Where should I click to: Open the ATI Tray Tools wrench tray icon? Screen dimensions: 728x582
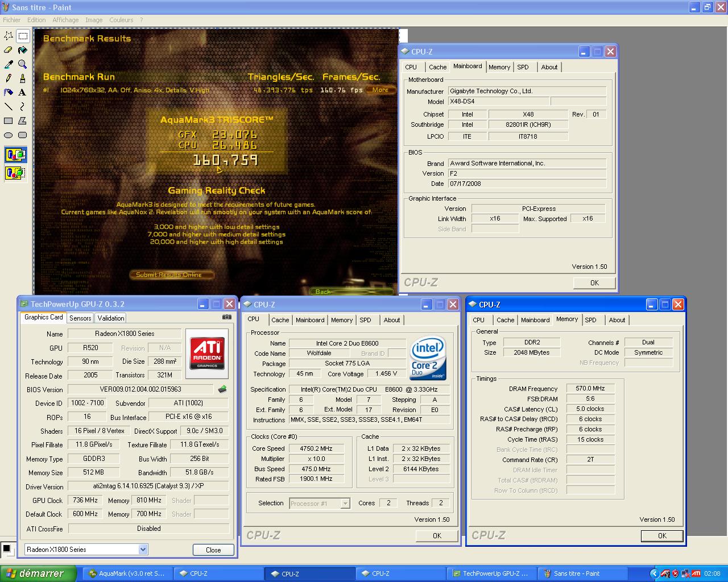[x=665, y=573]
